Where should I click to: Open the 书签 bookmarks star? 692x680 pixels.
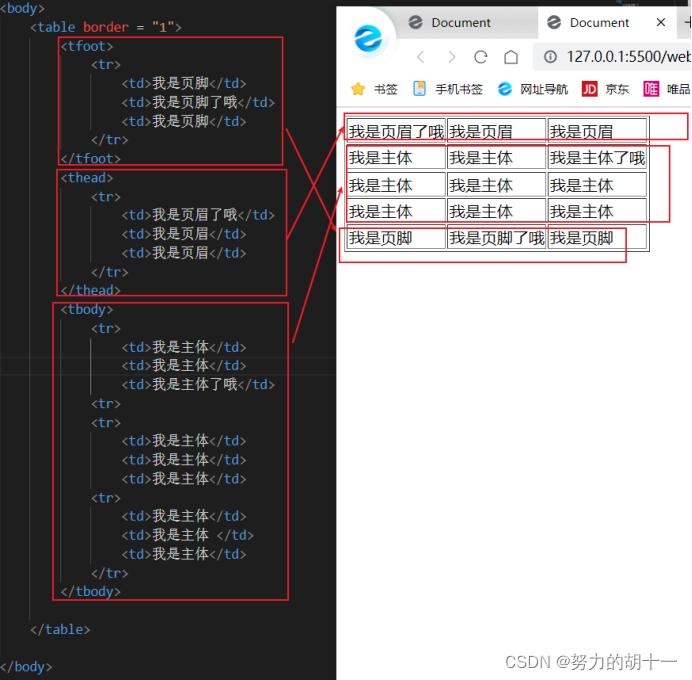358,89
